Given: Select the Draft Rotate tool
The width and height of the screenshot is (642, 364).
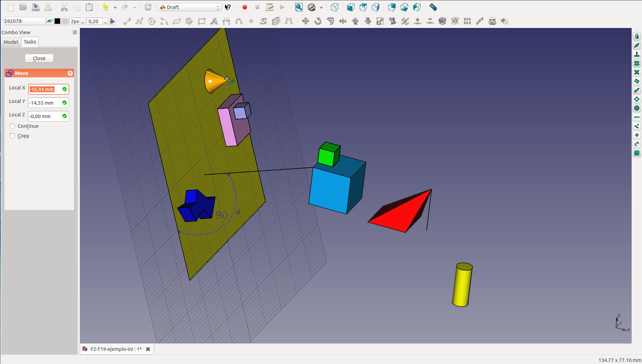Looking at the screenshot, I should pyautogui.click(x=318, y=21).
